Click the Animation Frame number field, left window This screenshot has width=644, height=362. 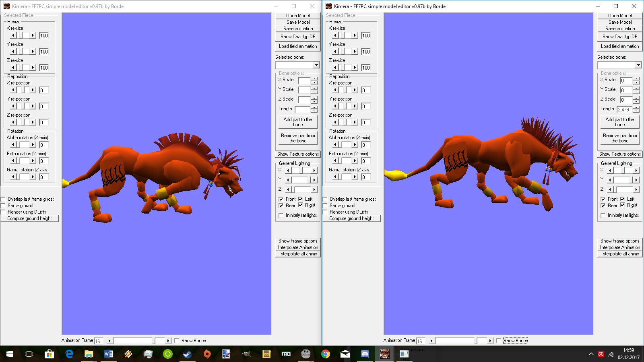[x=99, y=341]
